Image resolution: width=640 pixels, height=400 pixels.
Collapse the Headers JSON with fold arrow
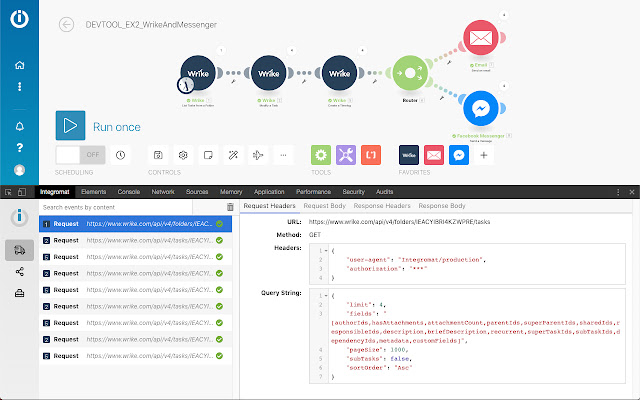tap(324, 250)
